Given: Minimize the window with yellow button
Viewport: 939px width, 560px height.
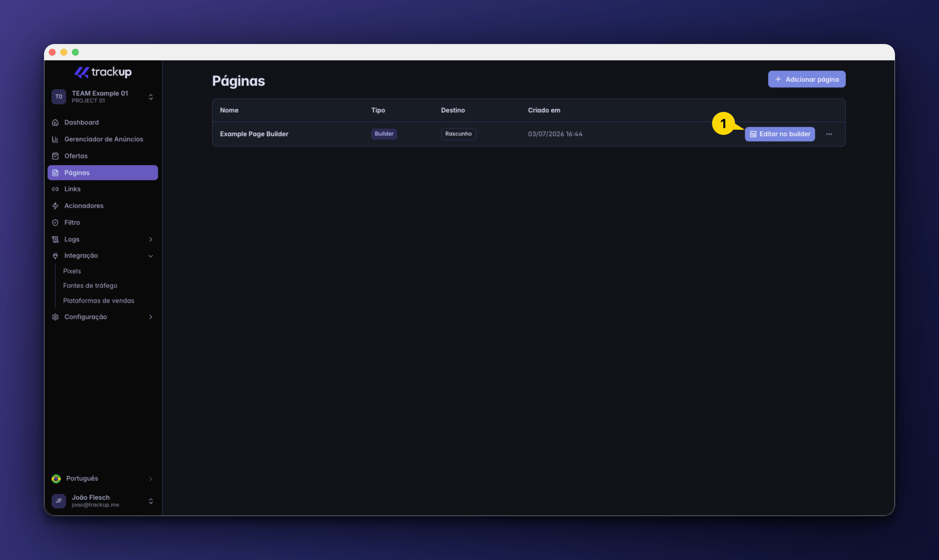Looking at the screenshot, I should tap(64, 52).
